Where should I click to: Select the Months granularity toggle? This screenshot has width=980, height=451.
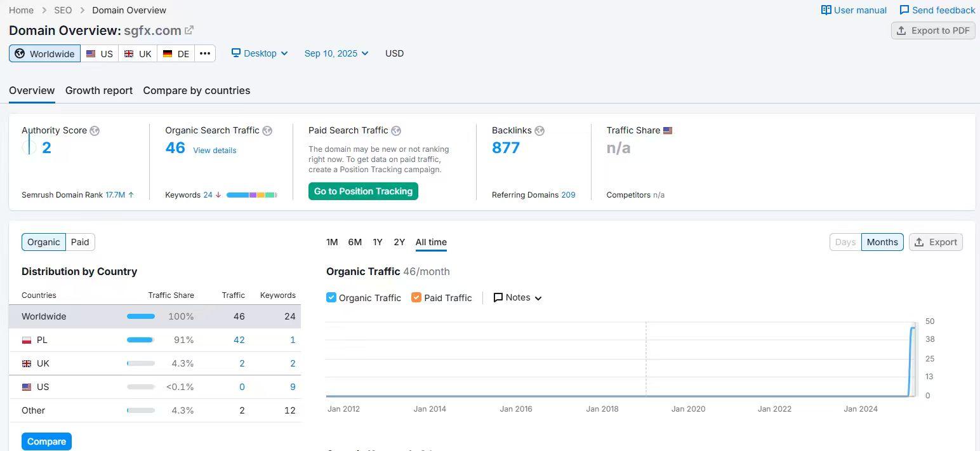pyautogui.click(x=882, y=242)
